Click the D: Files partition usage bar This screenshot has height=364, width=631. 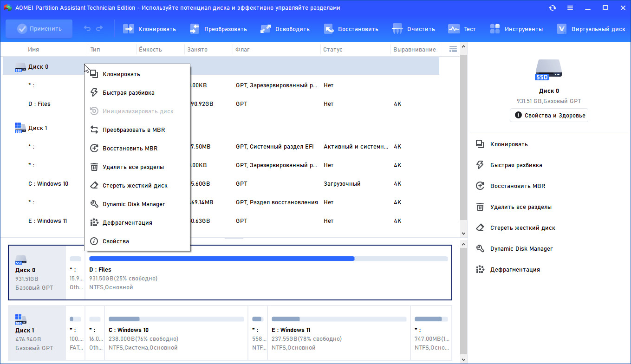point(268,259)
